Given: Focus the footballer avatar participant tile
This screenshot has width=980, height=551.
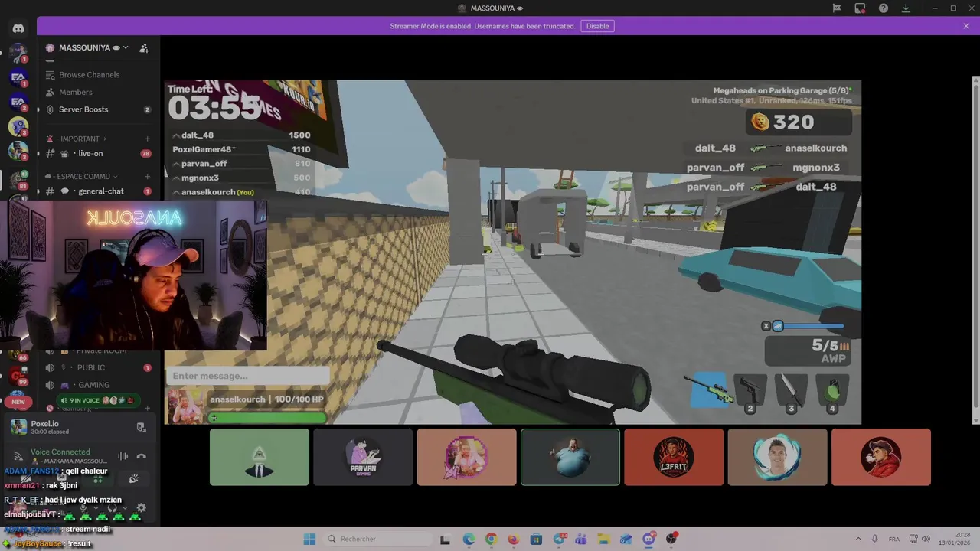Looking at the screenshot, I should tap(777, 457).
